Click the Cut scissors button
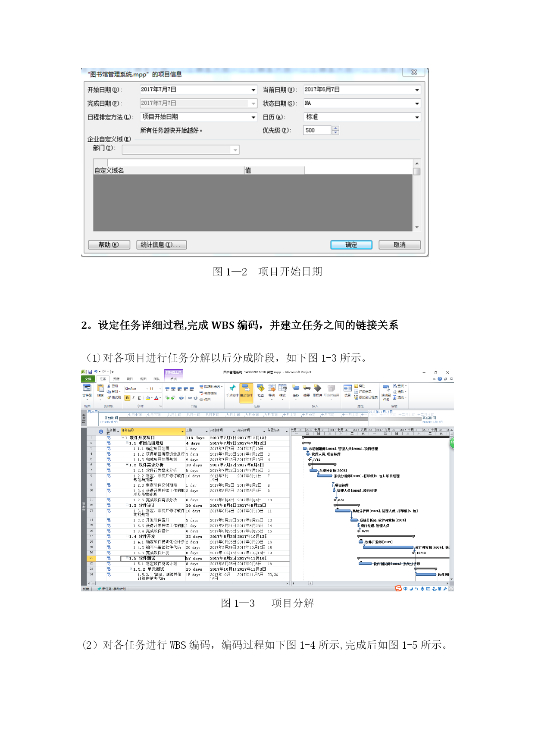The image size is (535, 756). [x=113, y=386]
